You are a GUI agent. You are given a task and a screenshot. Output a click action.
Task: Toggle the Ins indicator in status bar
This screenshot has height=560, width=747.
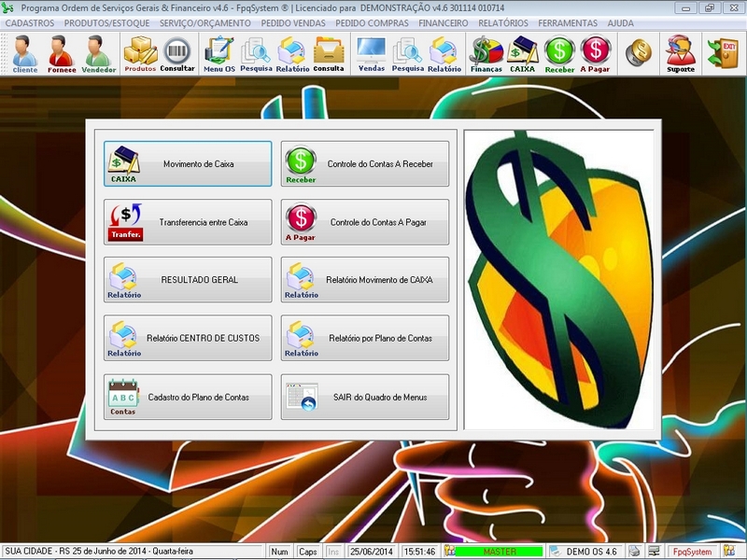click(x=331, y=551)
